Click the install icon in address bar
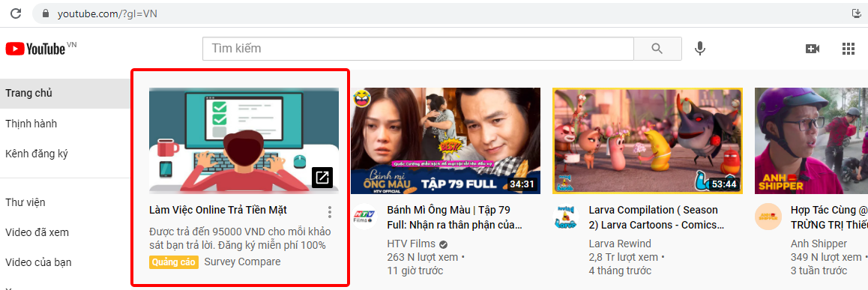This screenshot has width=868, height=290. click(x=856, y=13)
